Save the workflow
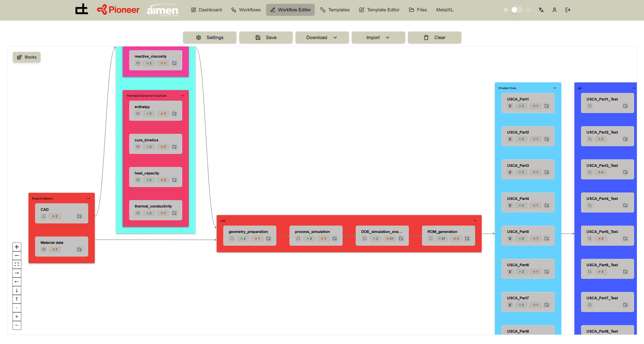The width and height of the screenshot is (644, 344). (x=266, y=38)
